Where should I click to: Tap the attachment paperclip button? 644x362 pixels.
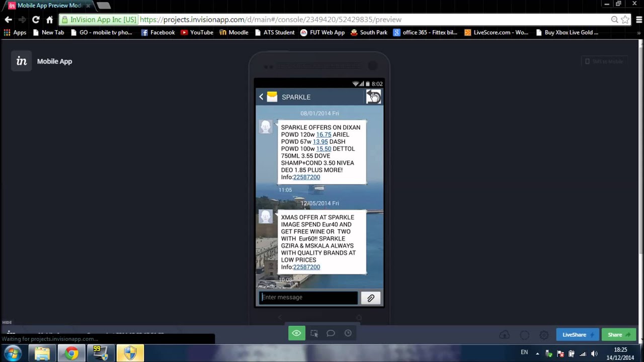click(x=371, y=298)
